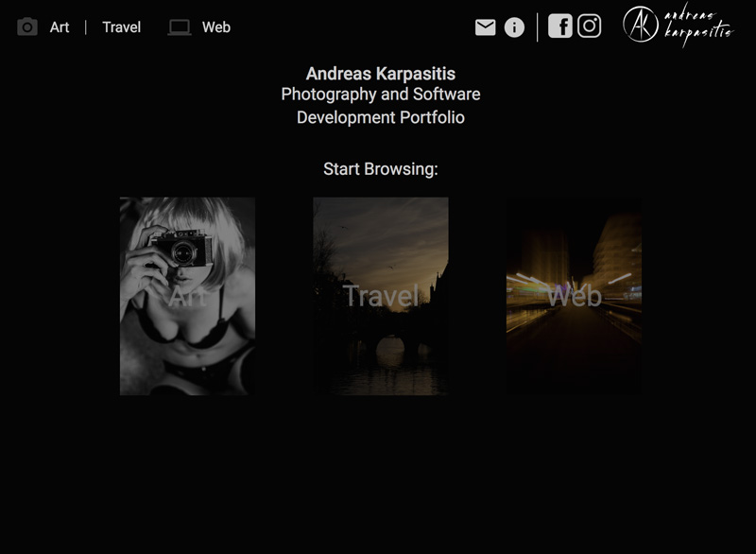
Task: Click the camera icon in the navigation bar
Action: (27, 27)
